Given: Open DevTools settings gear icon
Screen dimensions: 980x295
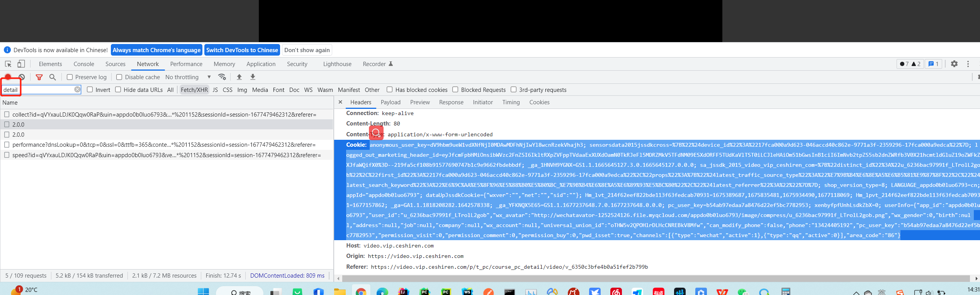Looking at the screenshot, I should (954, 64).
